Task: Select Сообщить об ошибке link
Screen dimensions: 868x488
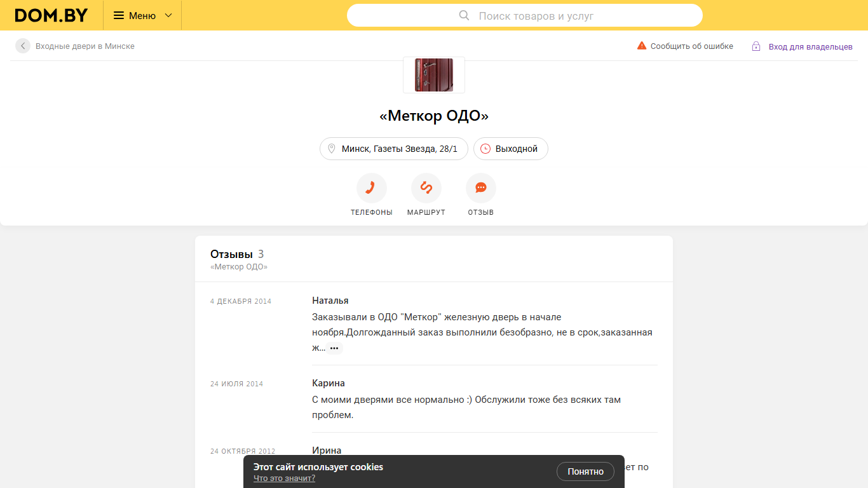Action: click(692, 46)
